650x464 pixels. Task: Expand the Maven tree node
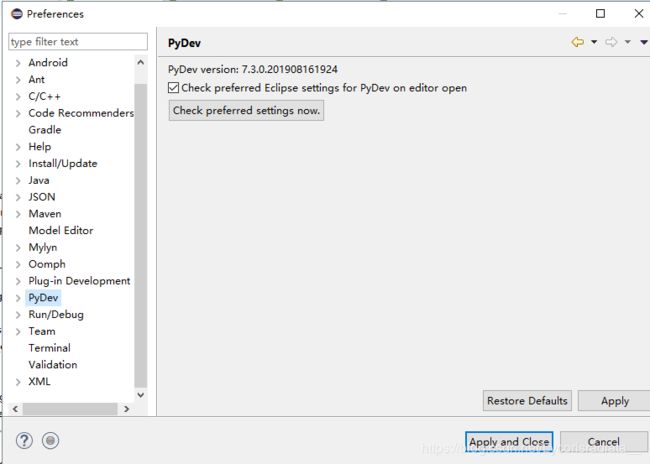[18, 214]
